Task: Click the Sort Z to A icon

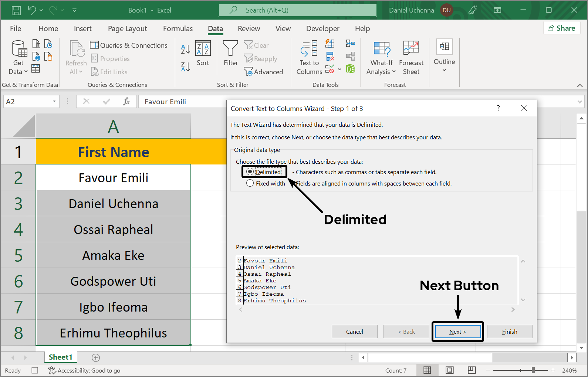Action: tap(185, 67)
